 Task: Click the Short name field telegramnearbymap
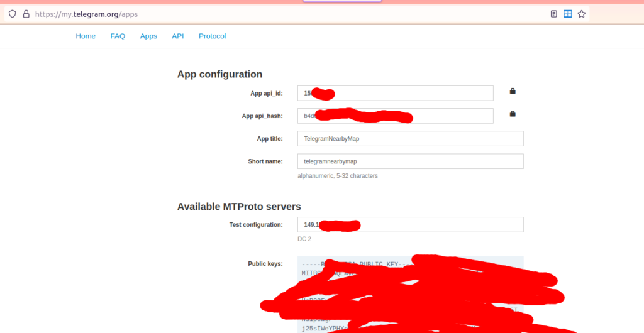[411, 161]
